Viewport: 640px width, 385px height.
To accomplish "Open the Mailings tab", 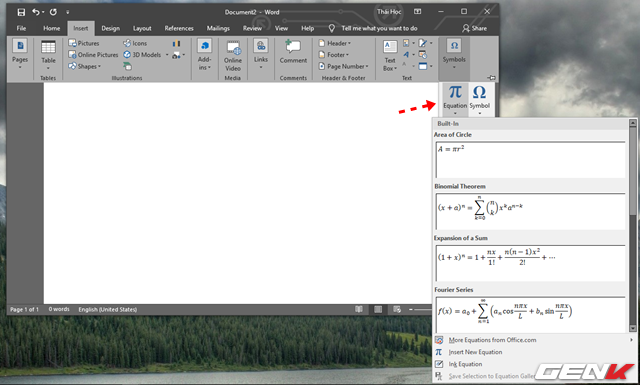I will tap(218, 28).
